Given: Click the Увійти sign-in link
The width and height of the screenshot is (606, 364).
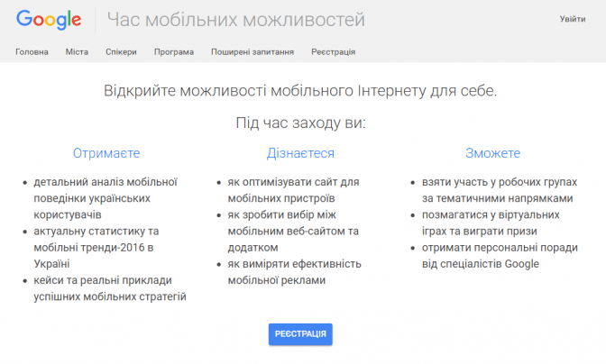Looking at the screenshot, I should click(x=572, y=19).
